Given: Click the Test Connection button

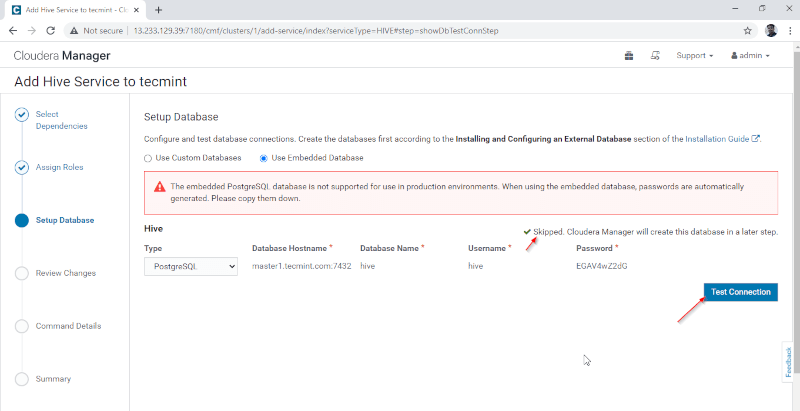Looking at the screenshot, I should point(740,292).
